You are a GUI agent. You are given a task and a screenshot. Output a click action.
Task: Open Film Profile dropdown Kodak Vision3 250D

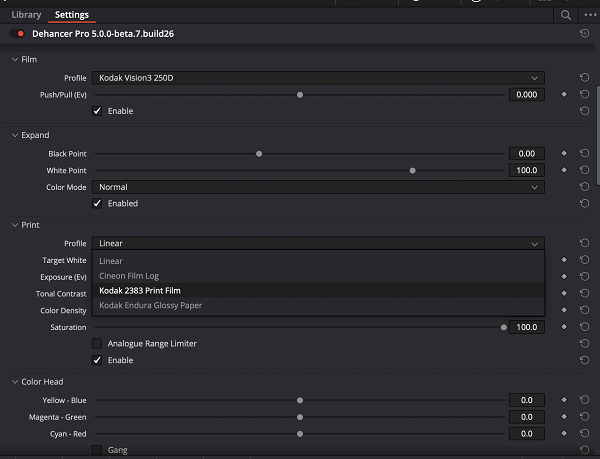[x=318, y=78]
